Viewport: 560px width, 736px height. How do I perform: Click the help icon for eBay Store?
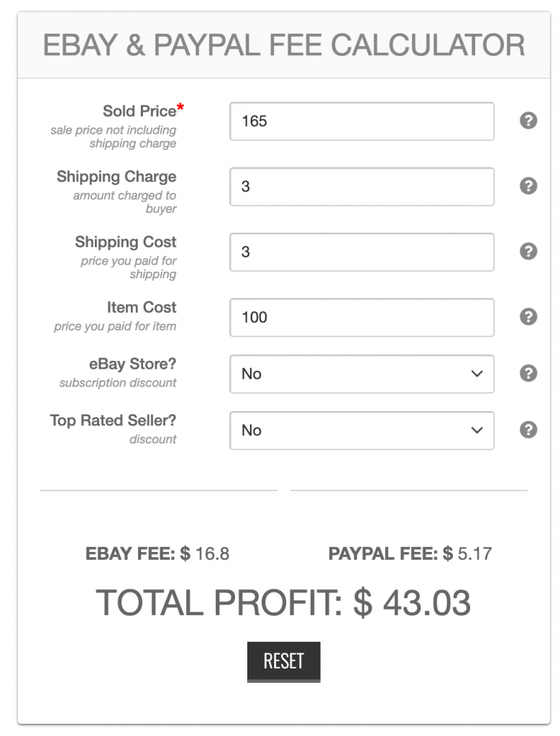(x=528, y=373)
